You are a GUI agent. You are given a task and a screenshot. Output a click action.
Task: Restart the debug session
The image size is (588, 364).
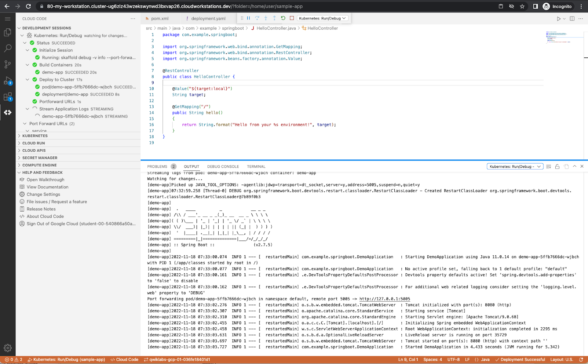(x=283, y=18)
